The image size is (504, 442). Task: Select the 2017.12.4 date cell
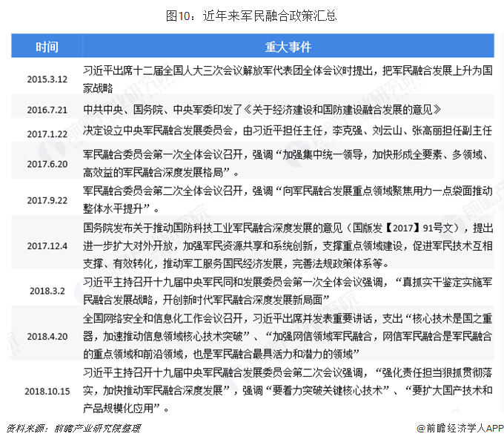[x=47, y=245]
